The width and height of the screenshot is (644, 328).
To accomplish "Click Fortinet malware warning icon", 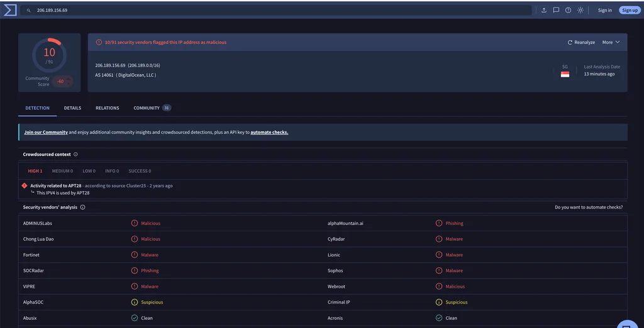I will pos(135,255).
